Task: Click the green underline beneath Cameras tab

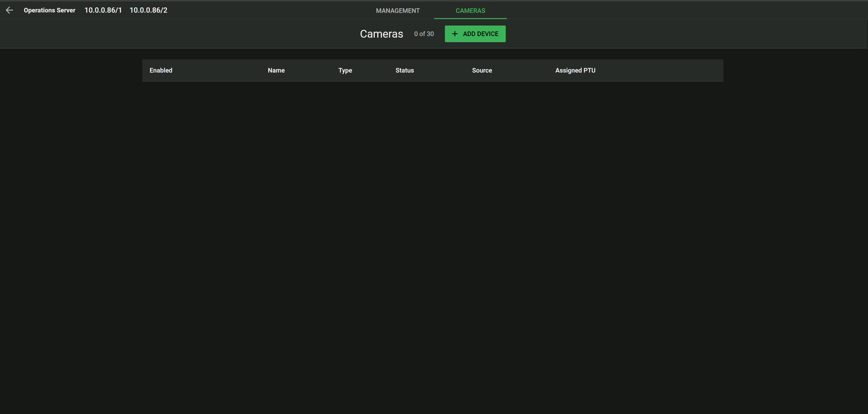Action: [x=470, y=19]
